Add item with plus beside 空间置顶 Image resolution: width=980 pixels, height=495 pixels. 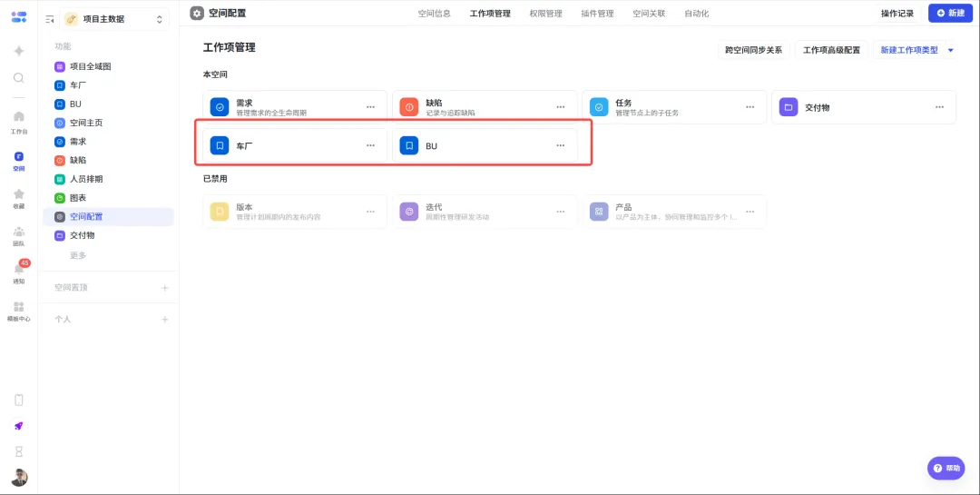click(165, 288)
